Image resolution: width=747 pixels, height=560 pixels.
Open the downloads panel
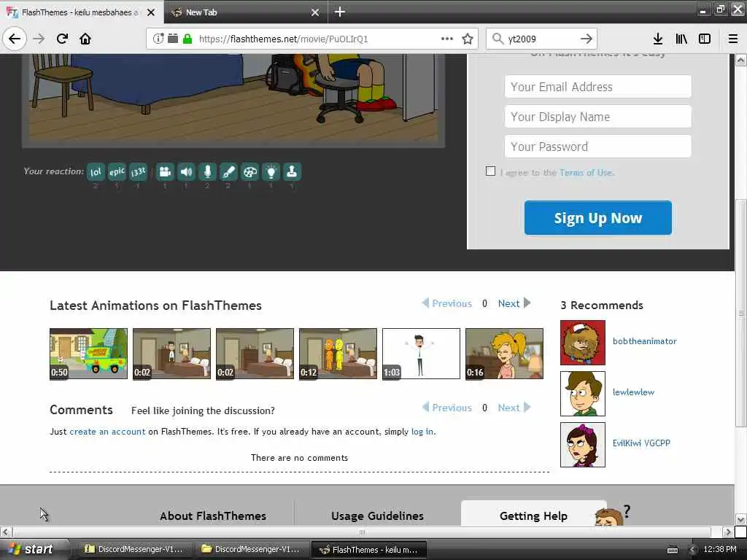[658, 39]
